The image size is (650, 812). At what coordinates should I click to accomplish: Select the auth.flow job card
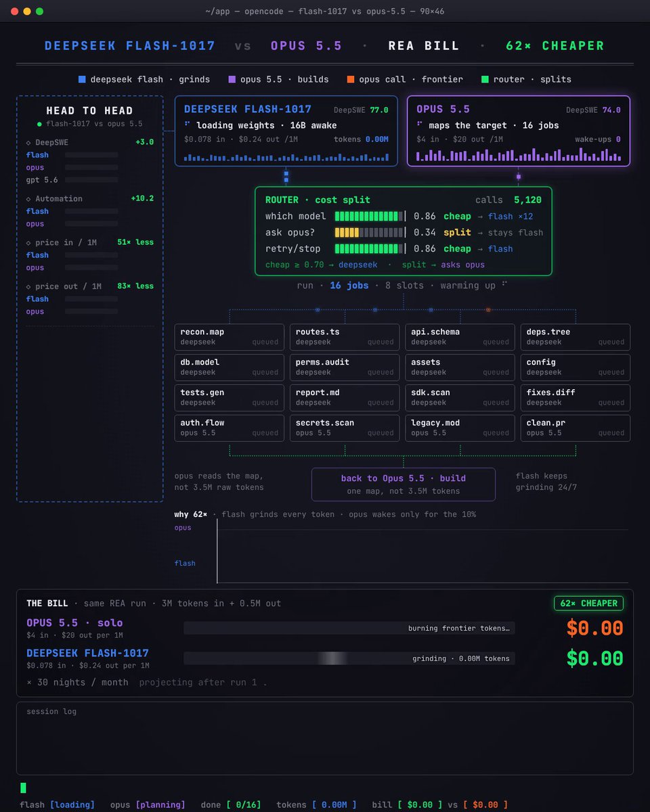[230, 428]
